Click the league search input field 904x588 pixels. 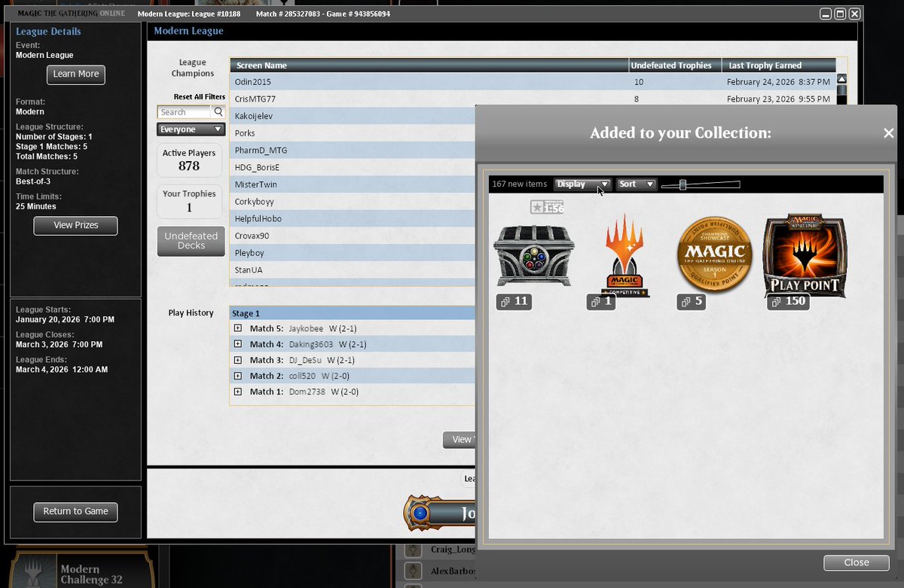[x=185, y=112]
